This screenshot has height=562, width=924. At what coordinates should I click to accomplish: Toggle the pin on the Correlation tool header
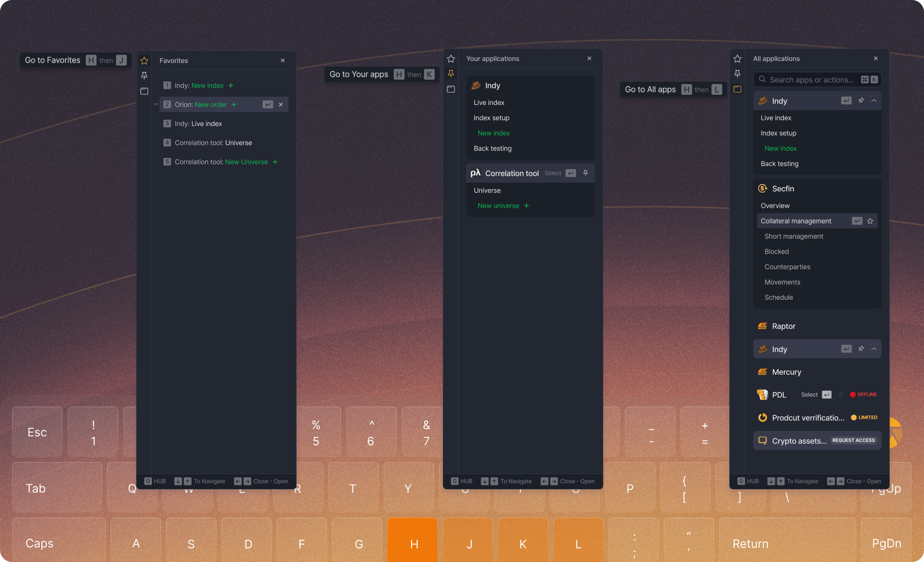(586, 173)
